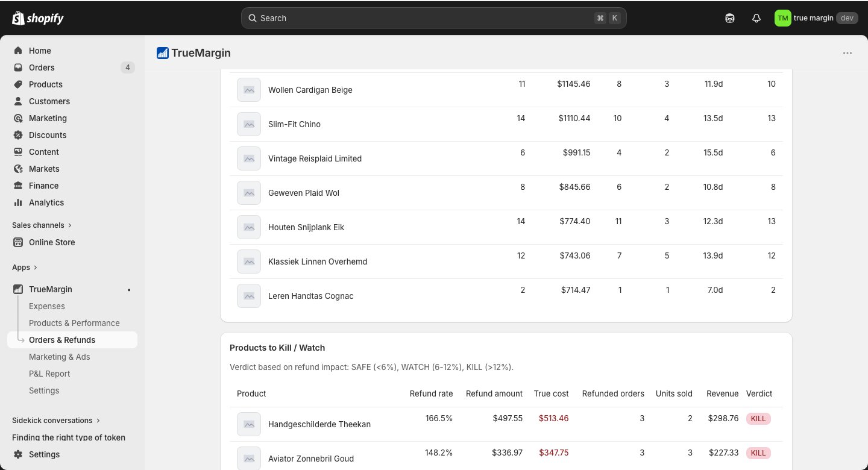868x470 pixels.
Task: Open the P&L Report page
Action: pyautogui.click(x=49, y=374)
